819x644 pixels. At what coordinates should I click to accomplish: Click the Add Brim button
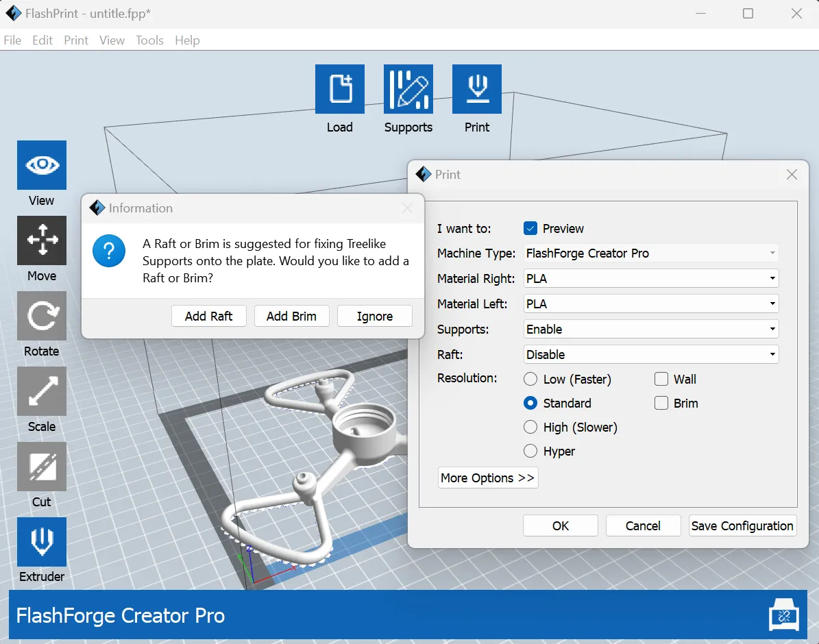point(291,316)
